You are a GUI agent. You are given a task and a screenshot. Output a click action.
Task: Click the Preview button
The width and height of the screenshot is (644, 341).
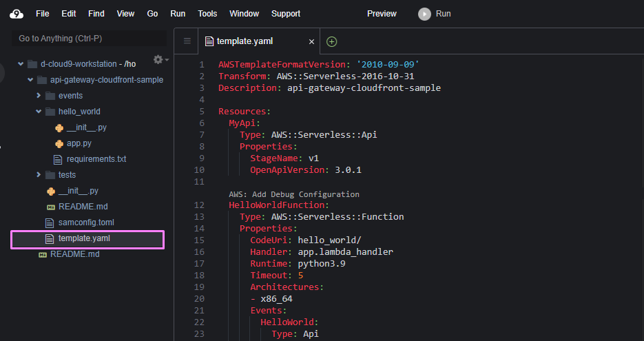click(x=382, y=14)
